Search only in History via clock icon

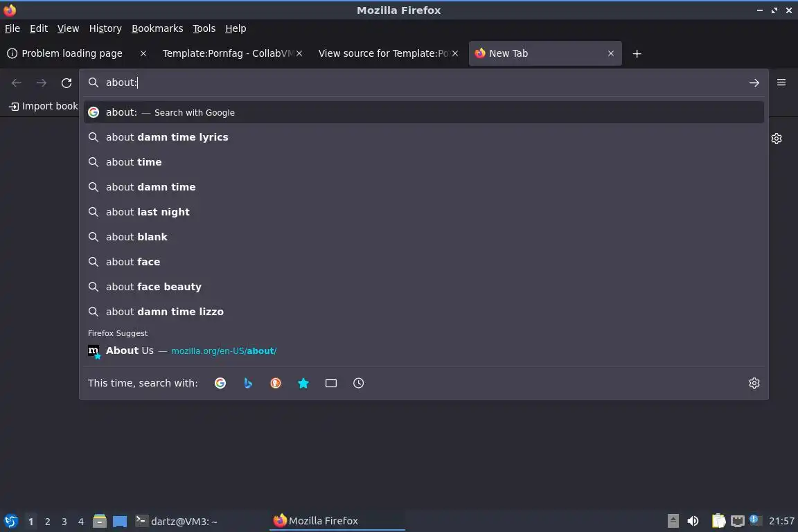pyautogui.click(x=358, y=383)
